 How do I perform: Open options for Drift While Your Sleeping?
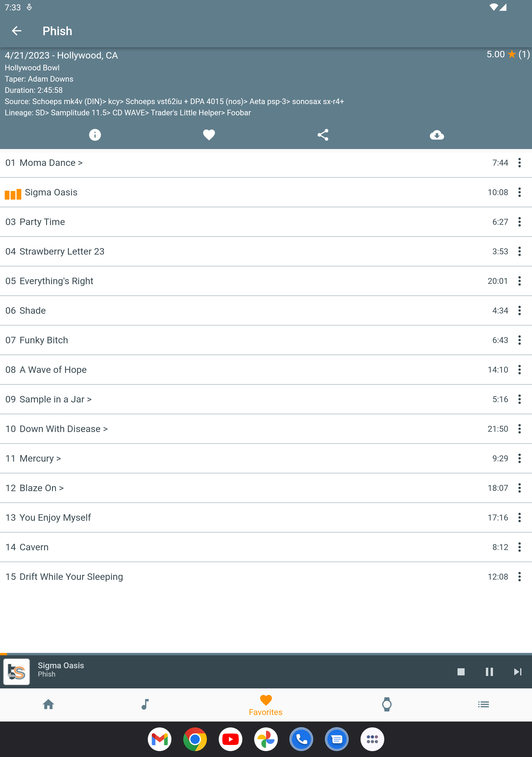[519, 577]
